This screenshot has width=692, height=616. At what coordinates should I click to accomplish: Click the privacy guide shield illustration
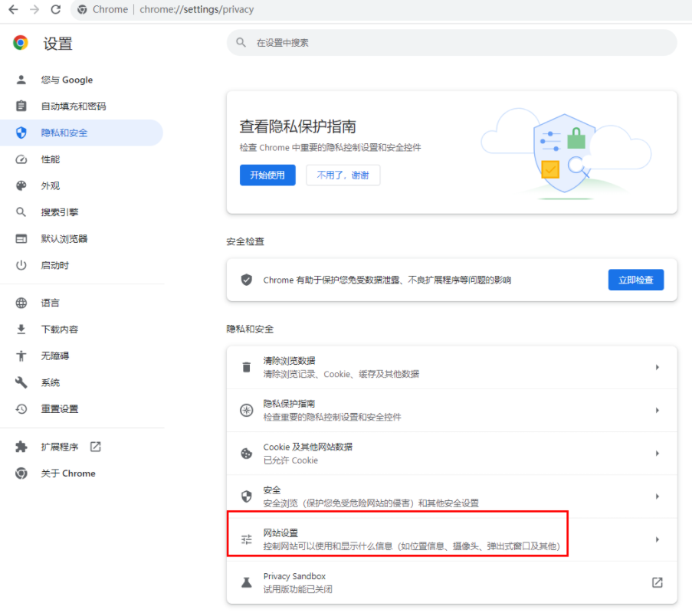coord(566,153)
